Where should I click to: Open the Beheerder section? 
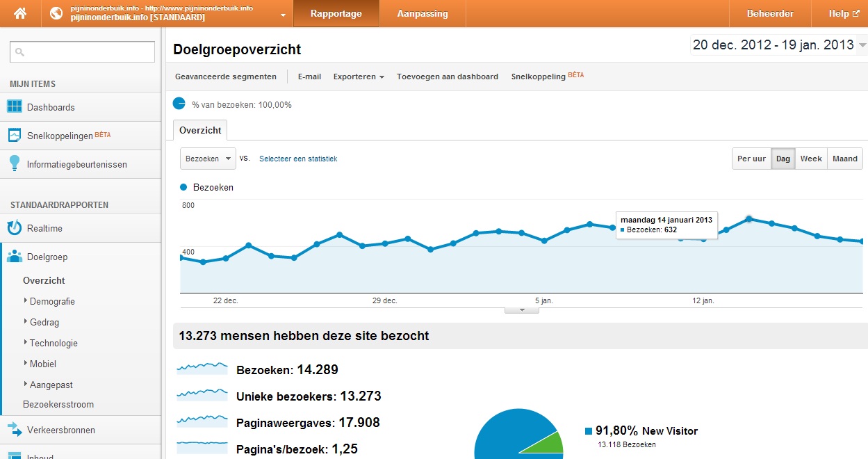click(x=770, y=13)
